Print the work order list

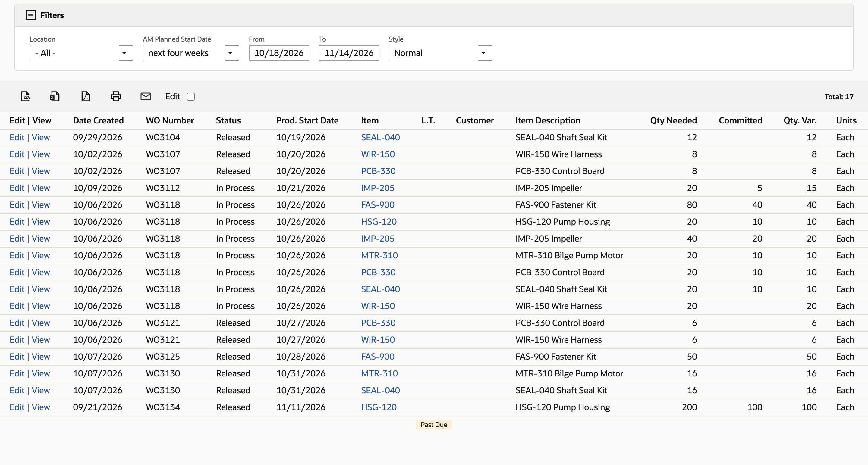pyautogui.click(x=115, y=96)
